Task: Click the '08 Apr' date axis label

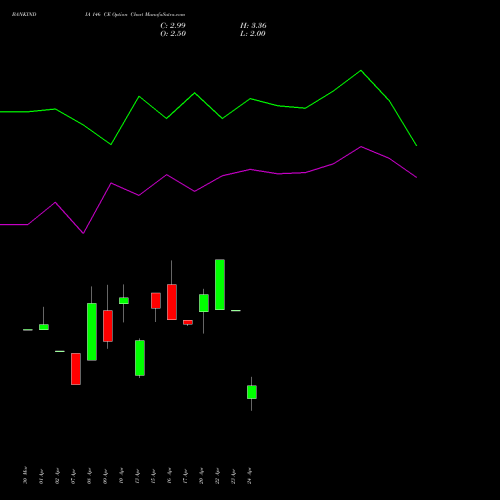Action: point(89,476)
